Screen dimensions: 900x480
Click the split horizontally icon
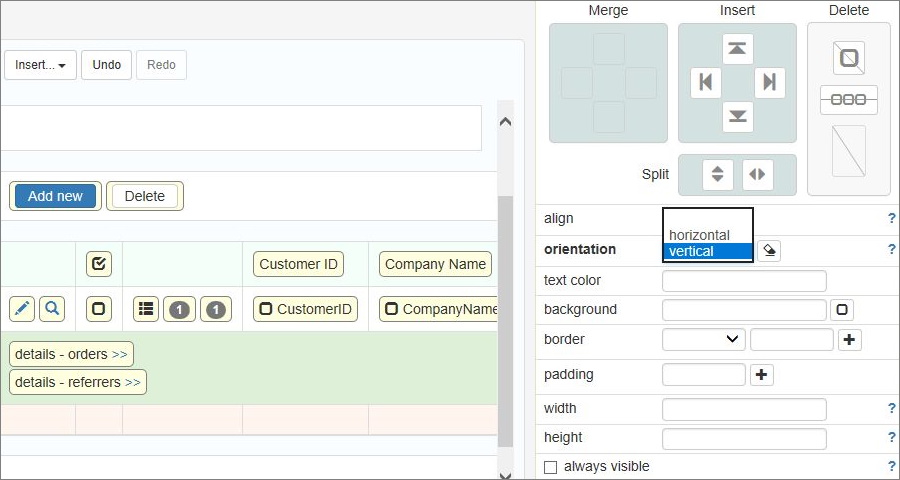758,174
